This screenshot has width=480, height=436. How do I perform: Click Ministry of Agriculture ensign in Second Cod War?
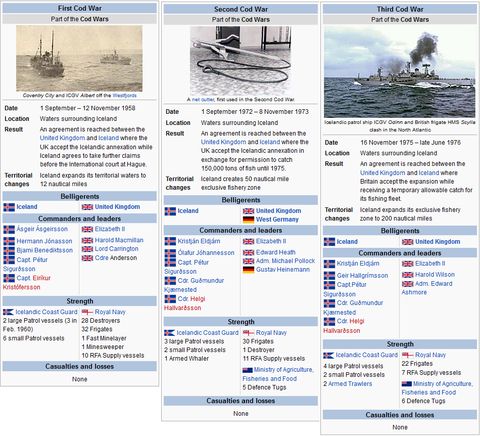tap(247, 370)
